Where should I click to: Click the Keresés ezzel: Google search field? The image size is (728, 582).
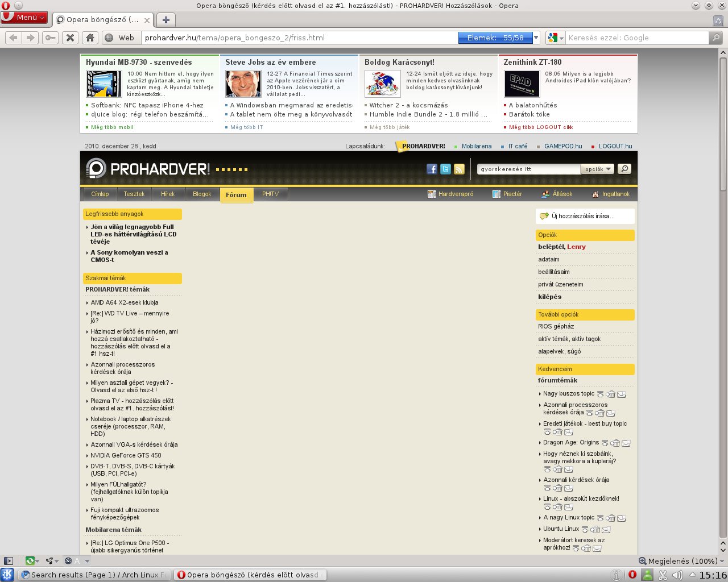[637, 38]
